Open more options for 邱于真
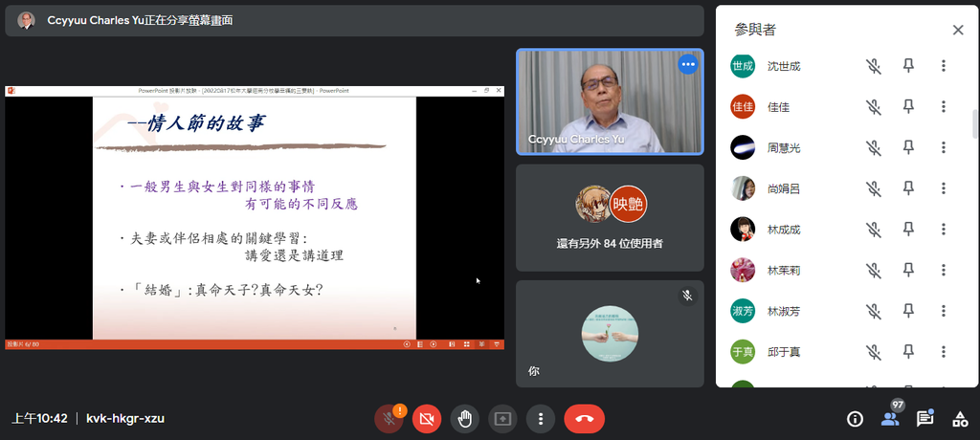This screenshot has width=980, height=440. 944,352
